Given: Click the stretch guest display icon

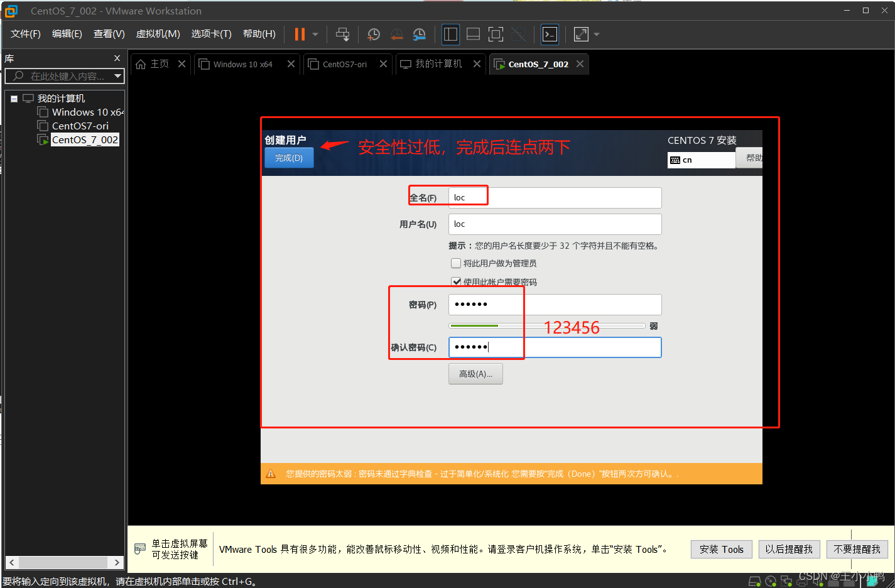Looking at the screenshot, I should 581,35.
